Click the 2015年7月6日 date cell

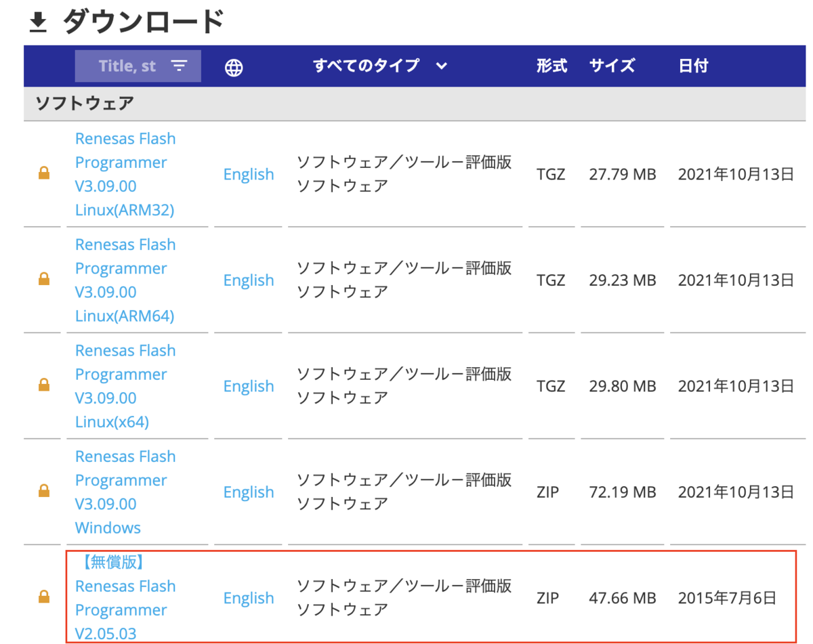tap(727, 598)
